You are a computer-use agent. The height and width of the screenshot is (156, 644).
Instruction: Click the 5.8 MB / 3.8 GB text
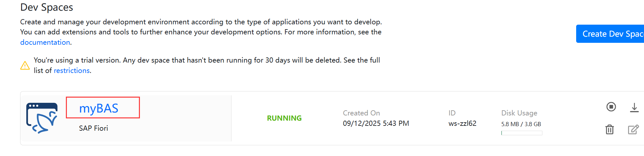click(521, 124)
